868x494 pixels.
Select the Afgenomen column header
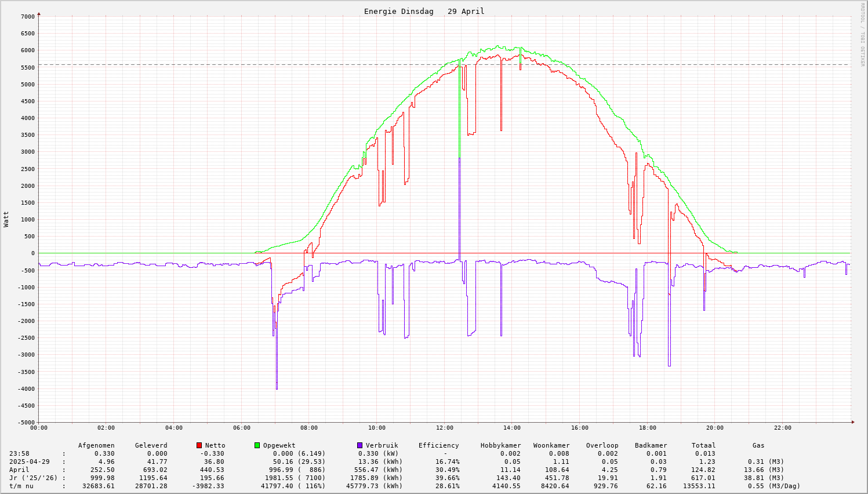click(x=96, y=445)
